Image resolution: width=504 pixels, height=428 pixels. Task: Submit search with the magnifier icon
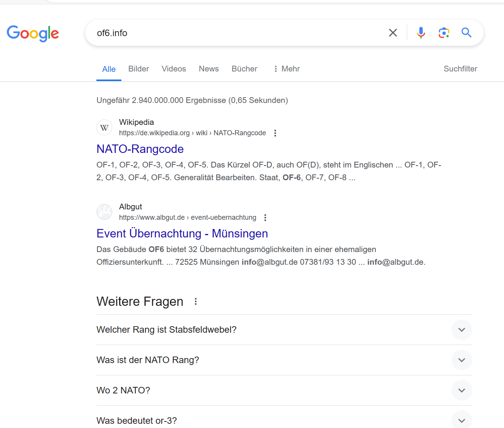pos(466,33)
